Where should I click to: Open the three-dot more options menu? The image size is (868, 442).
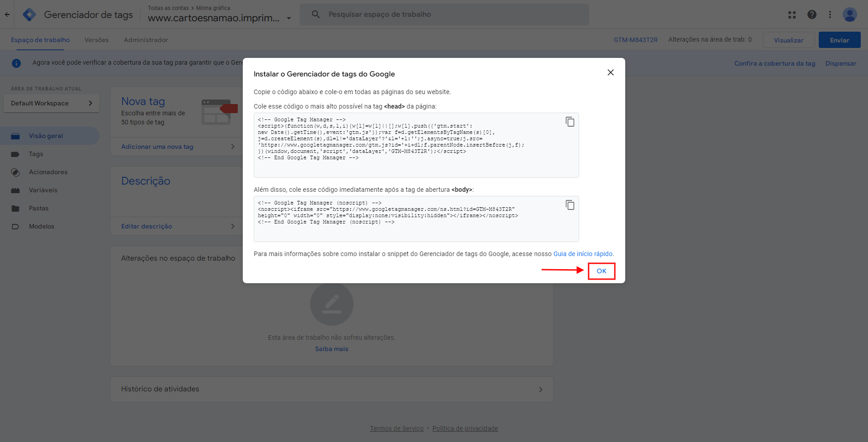tap(830, 14)
